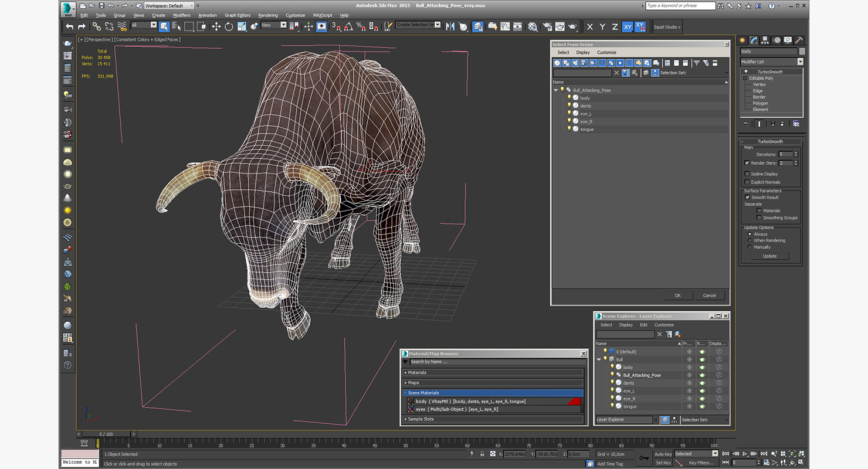Activate the Select and Uniform Scale tool
Screen dimensions: 868x469
241,26
